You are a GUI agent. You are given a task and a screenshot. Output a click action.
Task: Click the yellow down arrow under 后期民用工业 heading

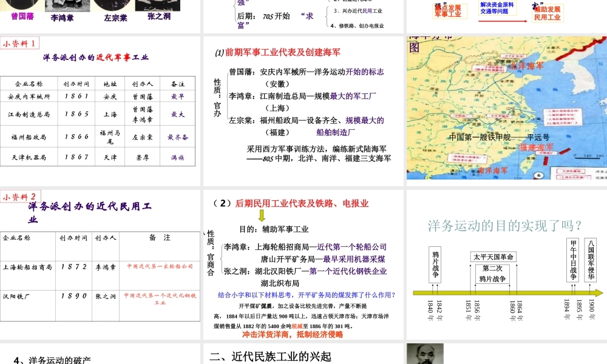pyautogui.click(x=262, y=215)
